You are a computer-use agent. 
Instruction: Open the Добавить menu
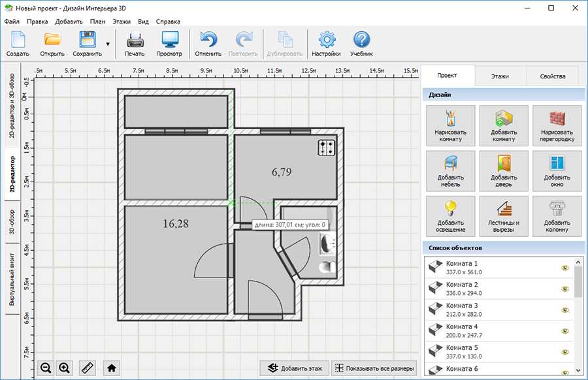(69, 22)
